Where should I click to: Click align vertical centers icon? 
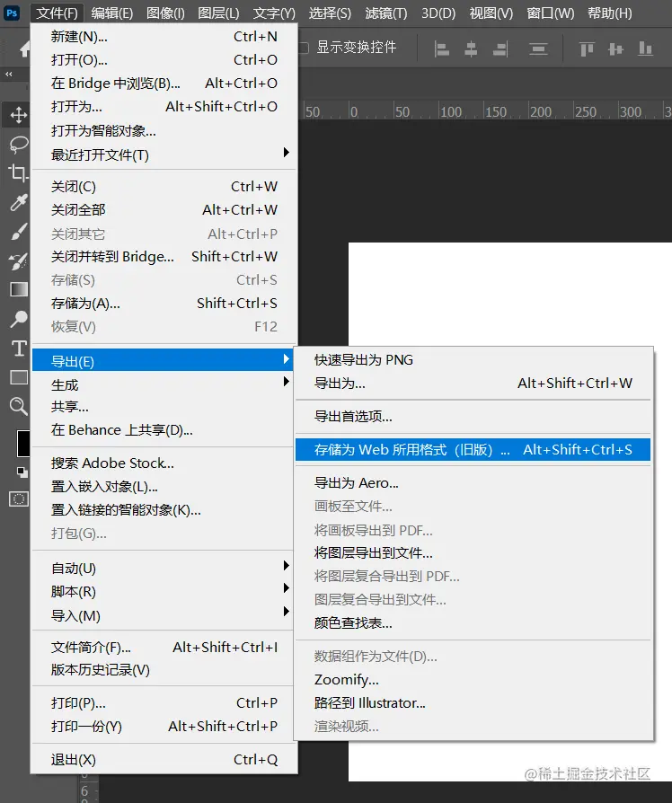[615, 49]
